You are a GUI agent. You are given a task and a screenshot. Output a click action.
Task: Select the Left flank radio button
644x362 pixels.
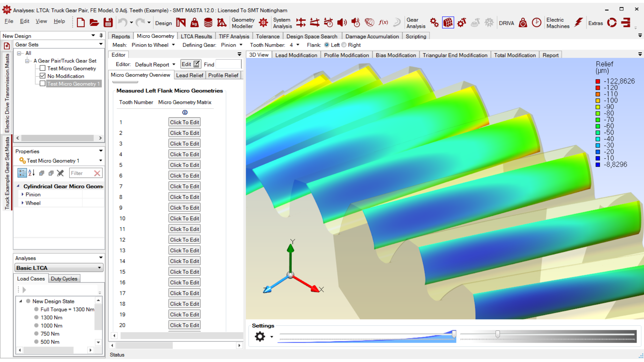click(x=327, y=45)
